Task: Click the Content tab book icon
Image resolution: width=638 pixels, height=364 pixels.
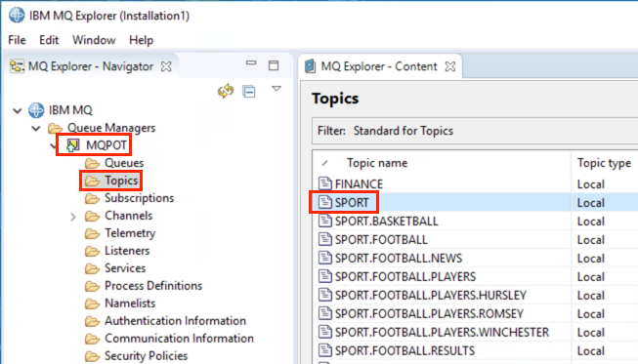Action: click(x=310, y=65)
